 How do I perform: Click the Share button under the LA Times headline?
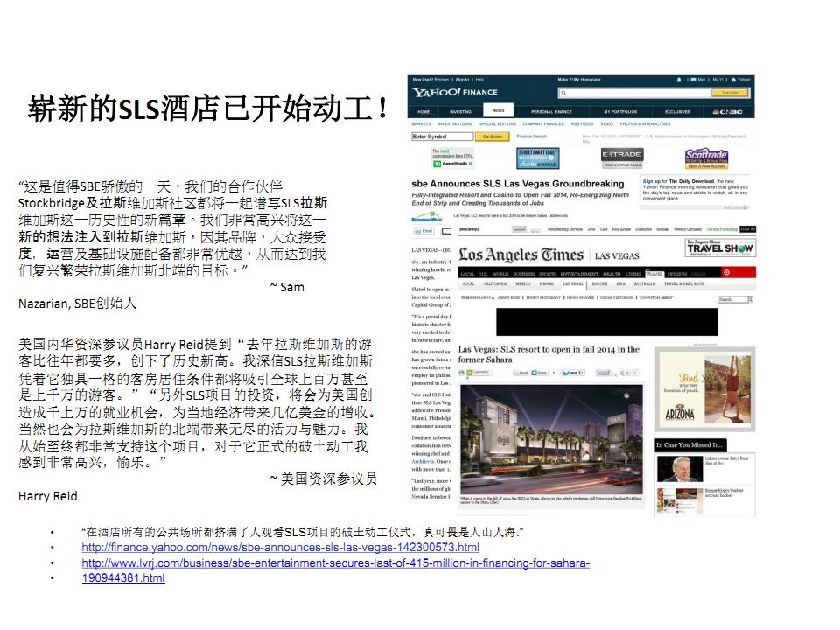540,373
